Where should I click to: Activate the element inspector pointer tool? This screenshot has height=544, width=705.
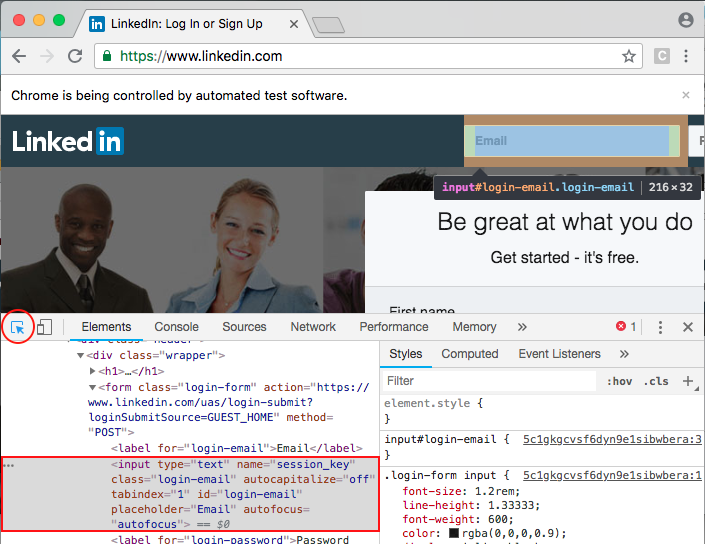pyautogui.click(x=18, y=327)
